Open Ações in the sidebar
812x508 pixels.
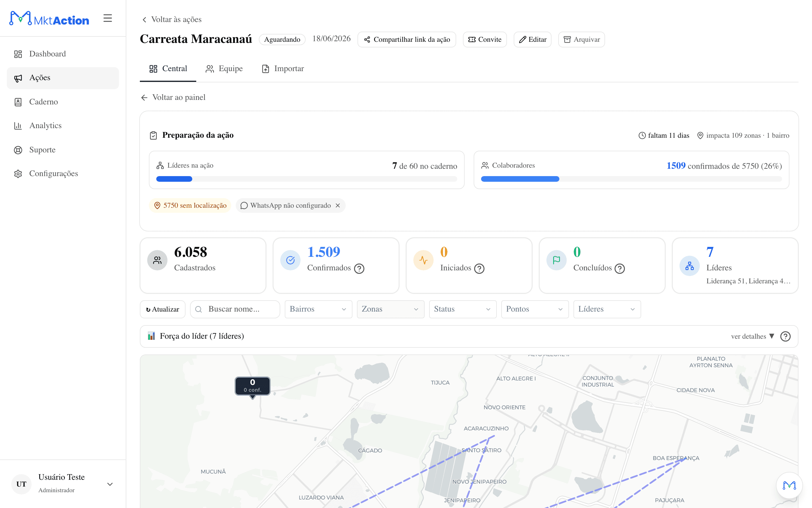pyautogui.click(x=63, y=78)
